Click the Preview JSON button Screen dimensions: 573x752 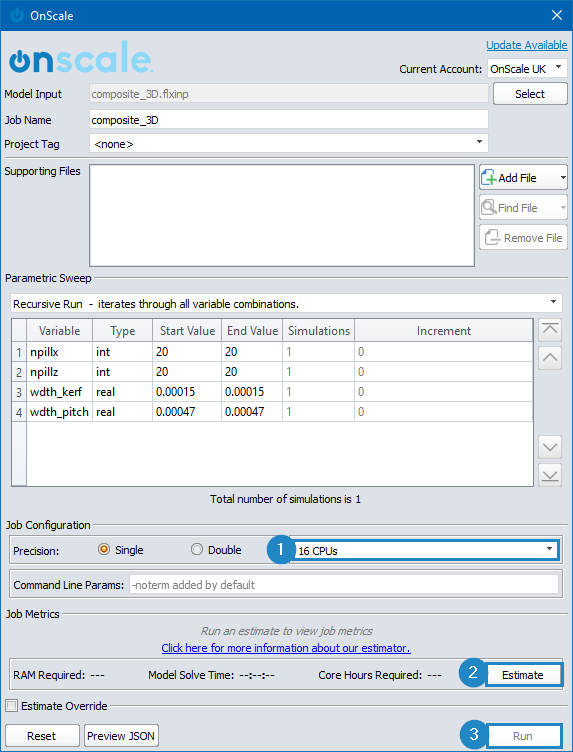tap(121, 736)
